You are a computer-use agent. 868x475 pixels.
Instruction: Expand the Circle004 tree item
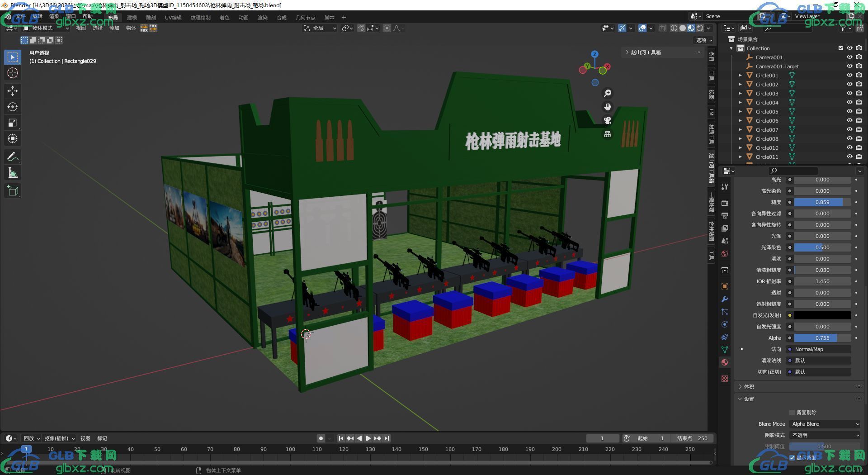coord(741,103)
